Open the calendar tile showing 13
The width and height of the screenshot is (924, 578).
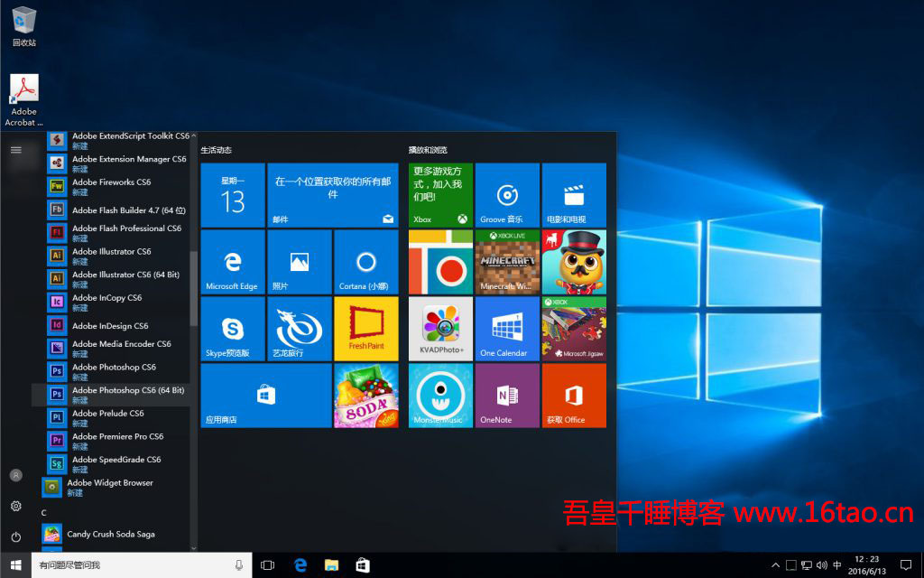click(x=233, y=195)
